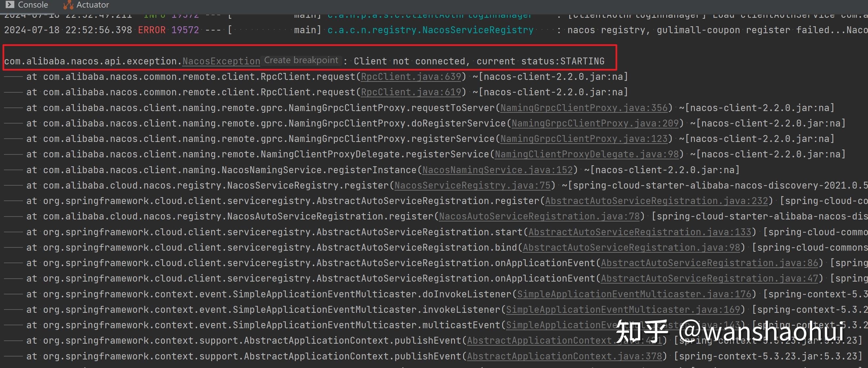Switch to the Console tab
The image size is (868, 368).
pos(27,5)
